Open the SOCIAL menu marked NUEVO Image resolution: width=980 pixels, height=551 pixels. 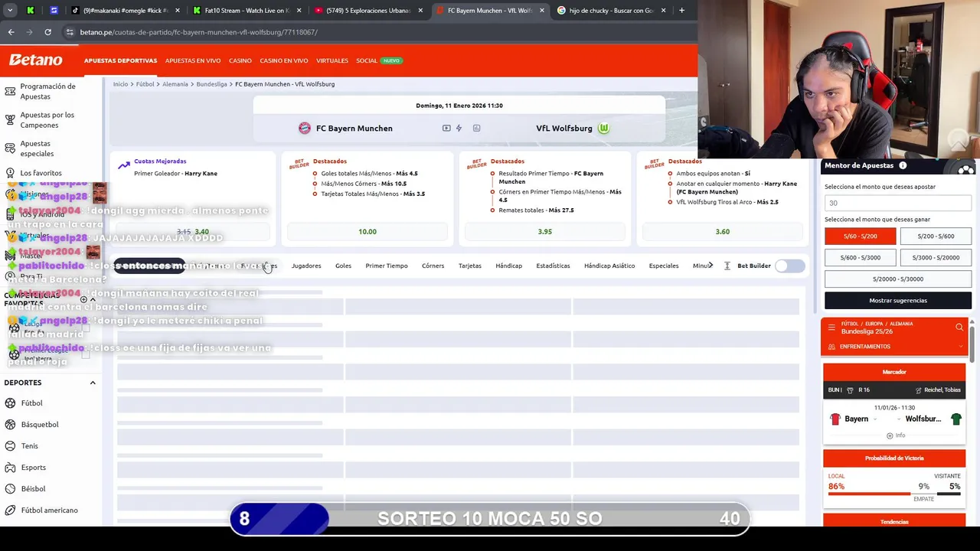[x=378, y=60]
